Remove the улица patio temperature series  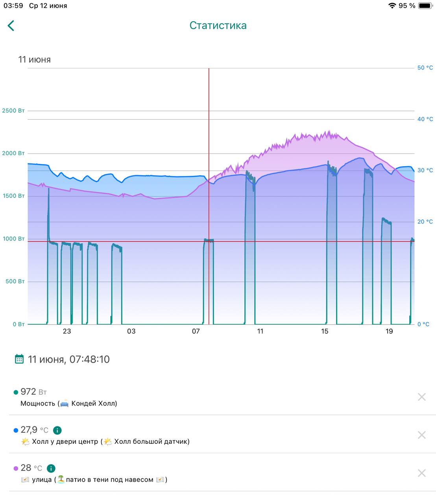pos(421,473)
